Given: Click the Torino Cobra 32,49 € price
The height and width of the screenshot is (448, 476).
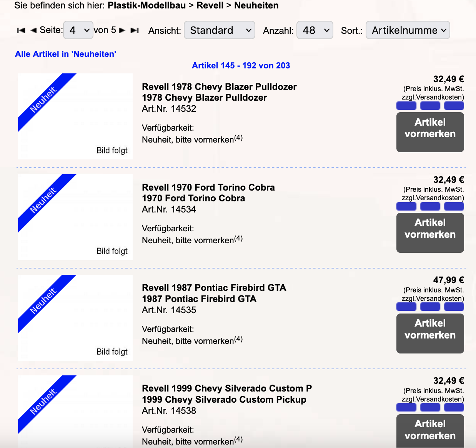Looking at the screenshot, I should pyautogui.click(x=449, y=180).
